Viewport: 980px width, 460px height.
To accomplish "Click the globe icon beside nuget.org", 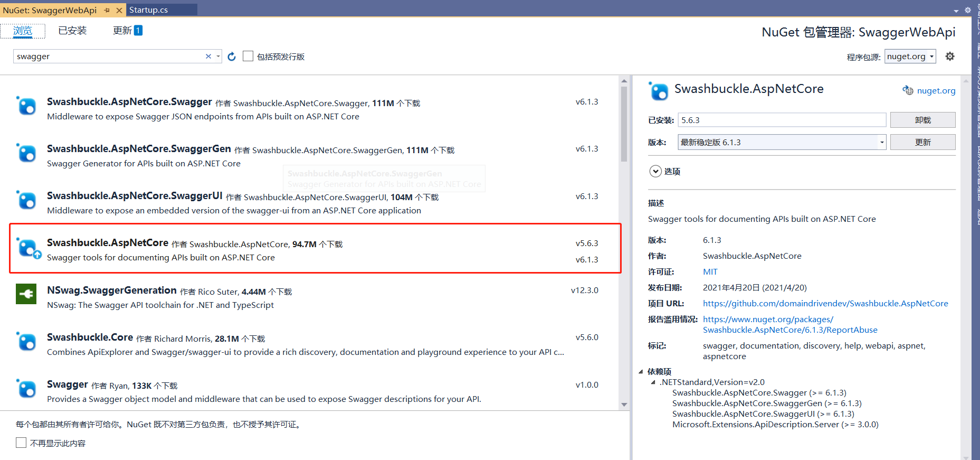I will (x=908, y=90).
